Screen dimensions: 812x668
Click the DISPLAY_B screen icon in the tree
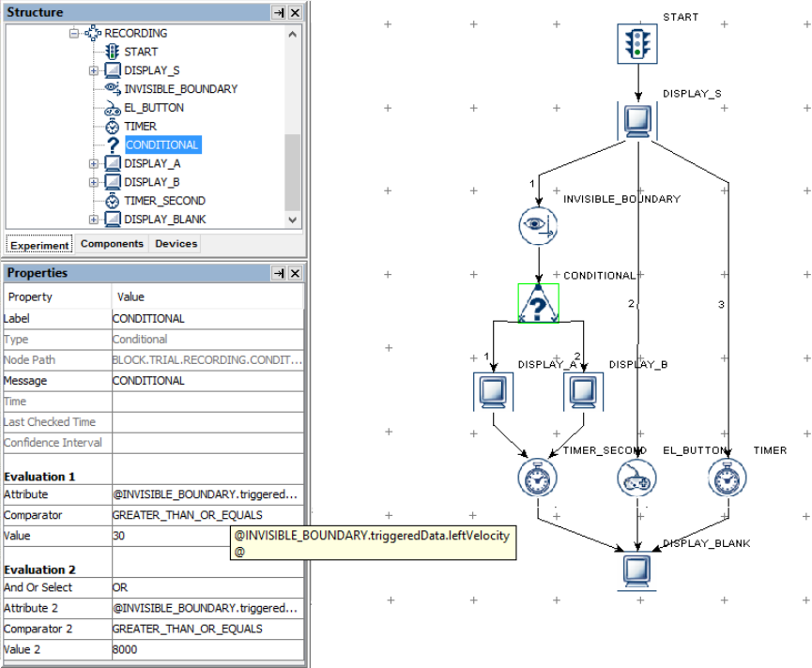tap(113, 182)
